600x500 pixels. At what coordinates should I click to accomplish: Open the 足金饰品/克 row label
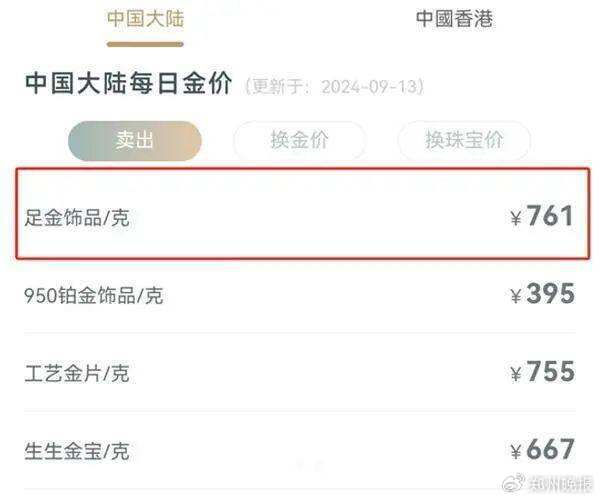[x=77, y=218]
